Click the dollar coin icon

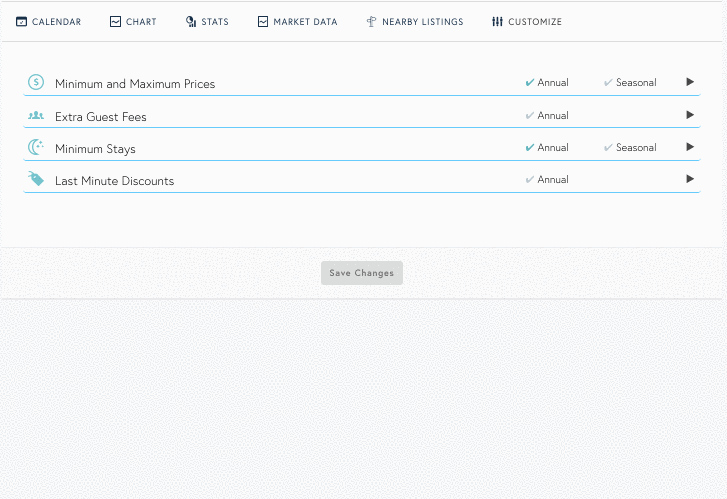(x=36, y=82)
